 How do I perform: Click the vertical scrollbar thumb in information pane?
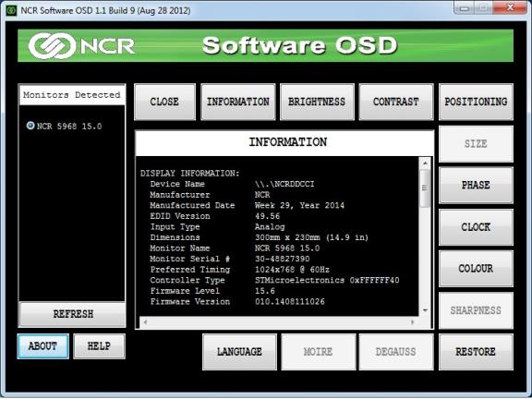pos(425,188)
